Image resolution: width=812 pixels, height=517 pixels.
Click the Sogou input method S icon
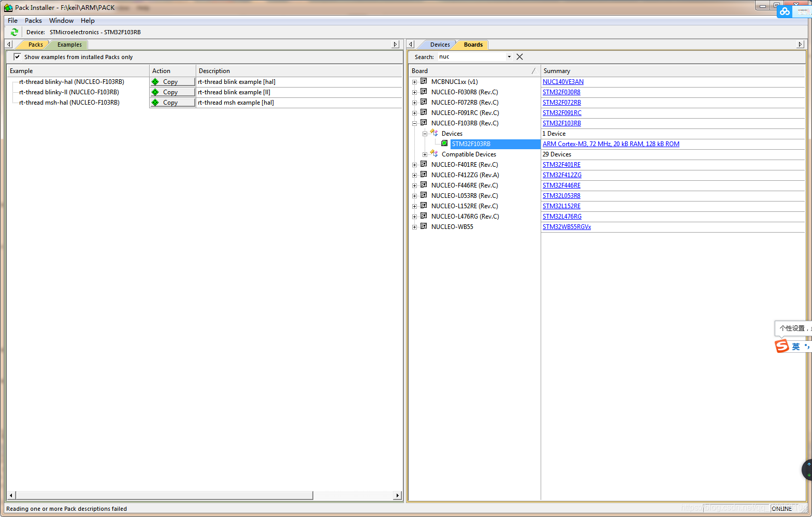coord(781,346)
